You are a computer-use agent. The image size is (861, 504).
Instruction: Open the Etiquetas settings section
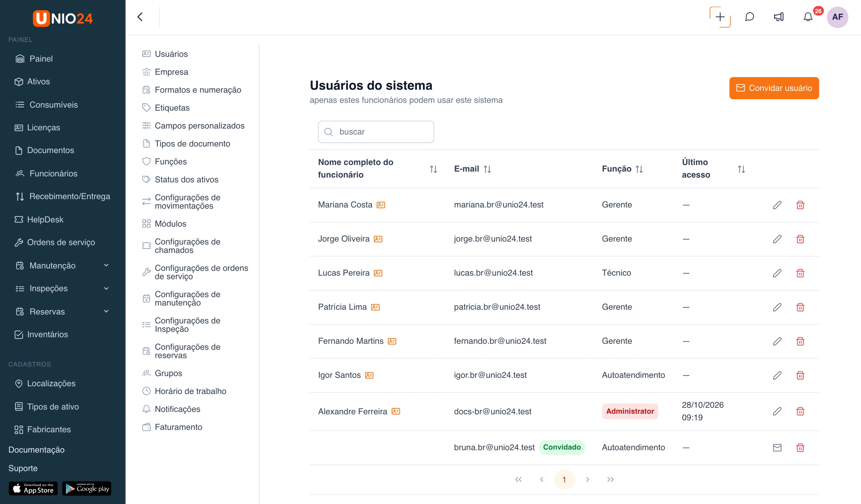pyautogui.click(x=172, y=108)
